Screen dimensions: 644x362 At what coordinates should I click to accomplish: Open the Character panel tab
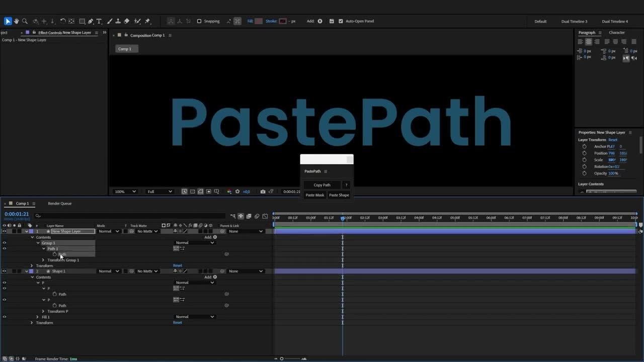pos(616,33)
